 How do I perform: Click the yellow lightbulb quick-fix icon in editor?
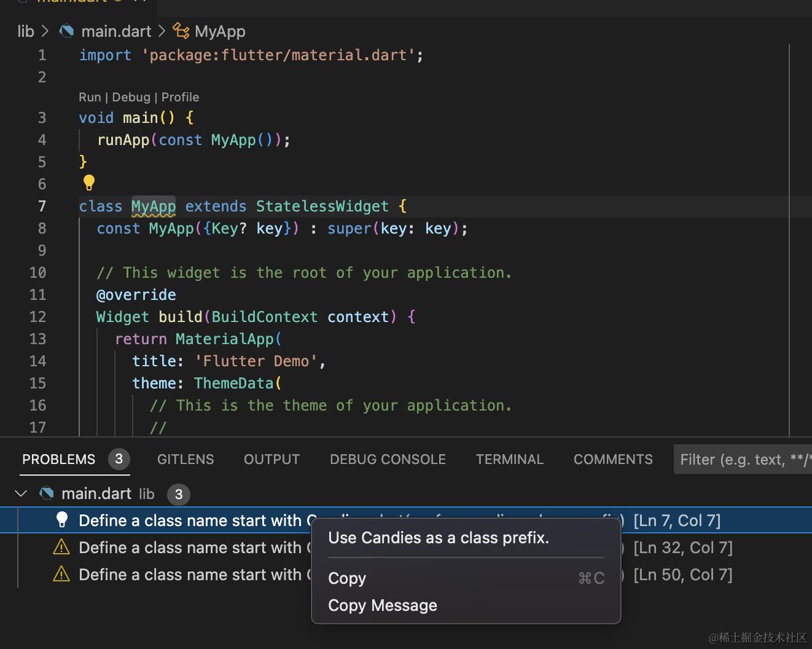point(88,183)
